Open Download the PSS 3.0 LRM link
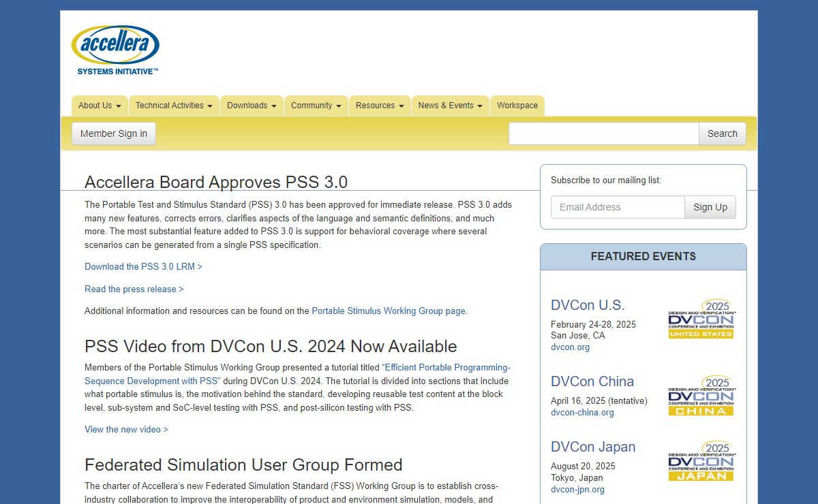 click(x=143, y=266)
